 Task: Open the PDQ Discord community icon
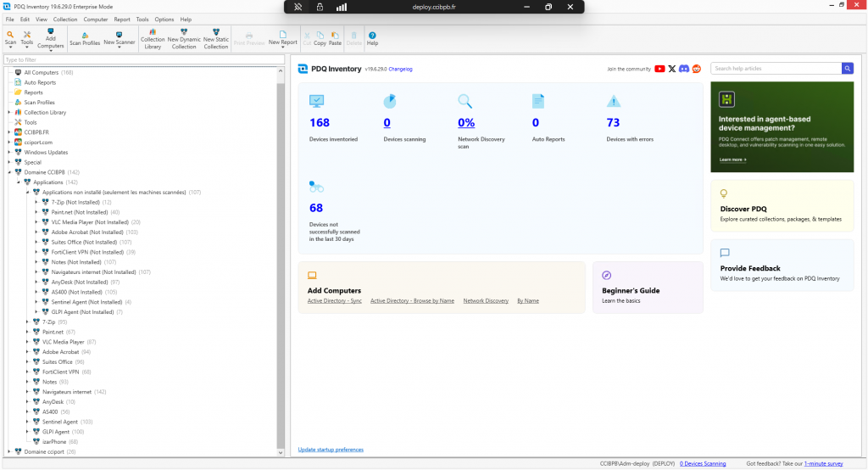684,69
